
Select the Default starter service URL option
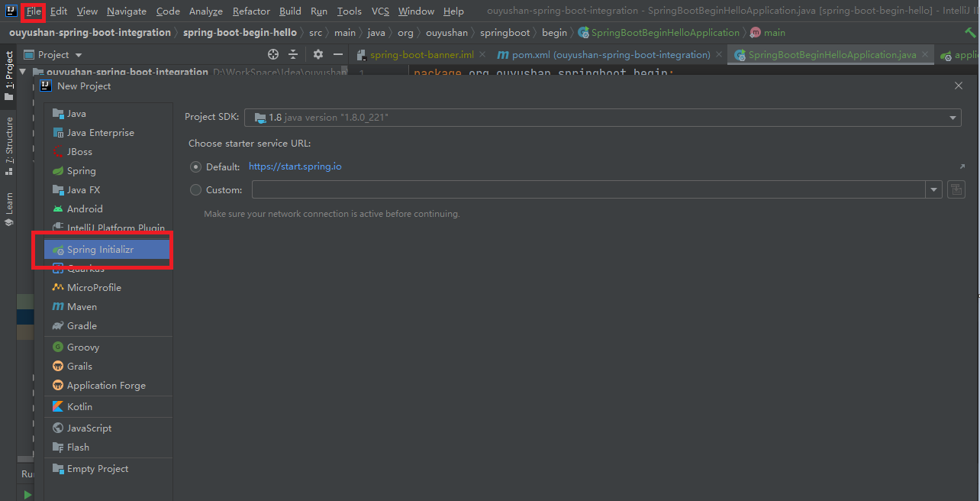click(195, 166)
